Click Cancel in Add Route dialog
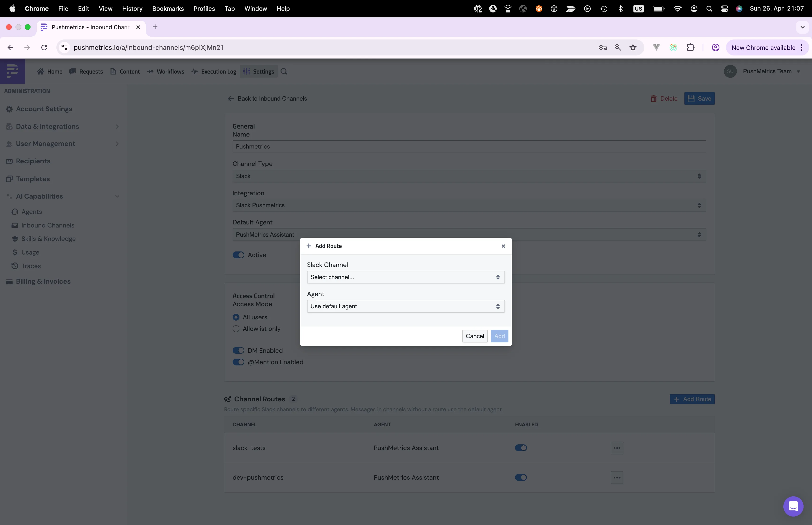 pos(475,336)
